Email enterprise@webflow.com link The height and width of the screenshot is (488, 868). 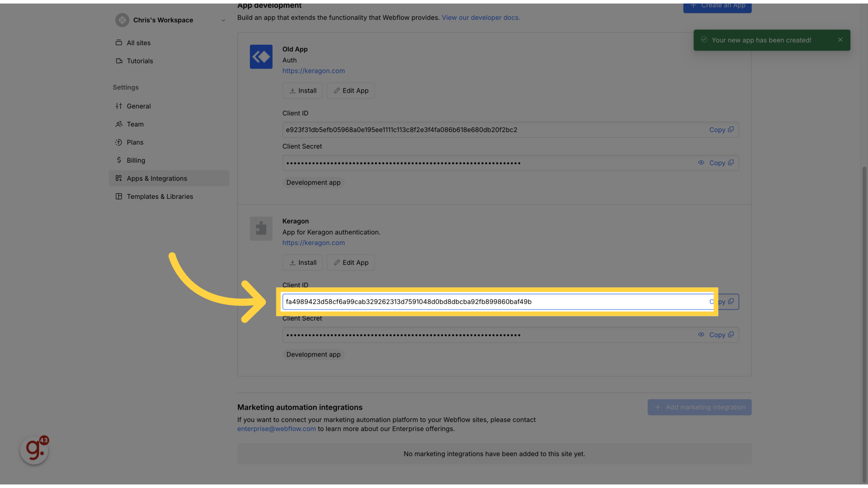click(x=276, y=429)
